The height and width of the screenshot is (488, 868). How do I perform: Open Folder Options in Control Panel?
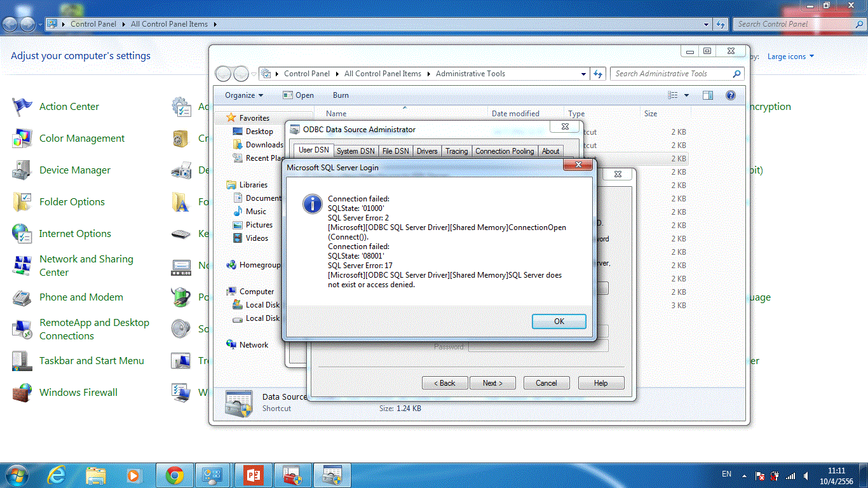coord(72,202)
